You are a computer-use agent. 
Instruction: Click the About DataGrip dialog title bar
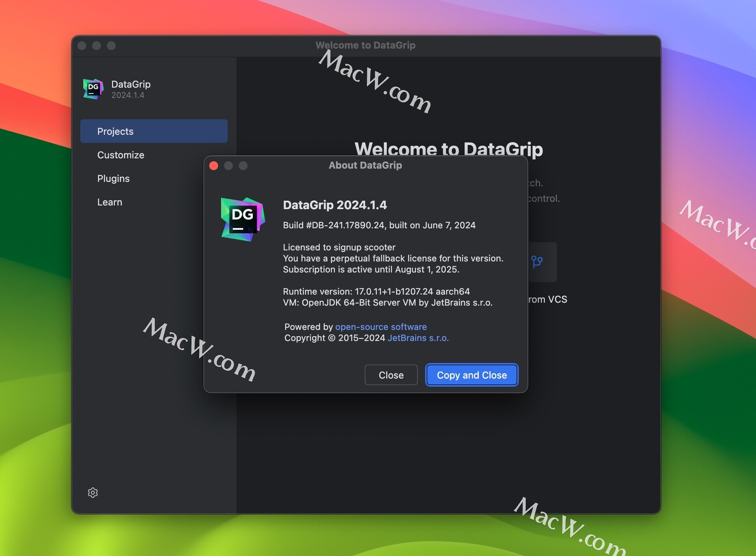[x=365, y=165]
